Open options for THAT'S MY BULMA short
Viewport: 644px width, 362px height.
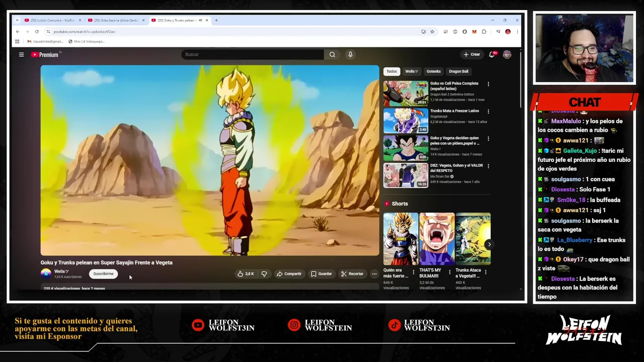click(449, 272)
